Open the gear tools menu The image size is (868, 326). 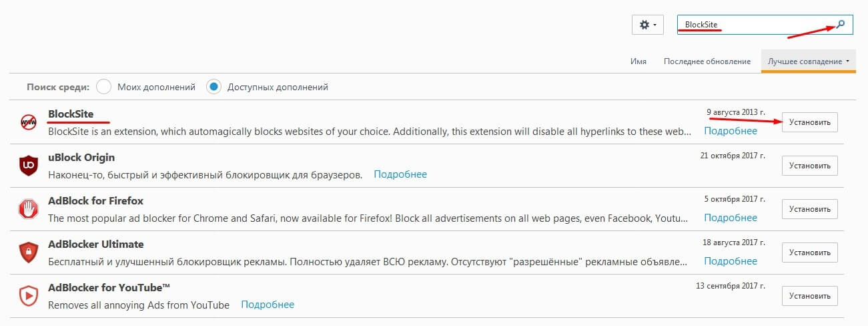click(647, 25)
